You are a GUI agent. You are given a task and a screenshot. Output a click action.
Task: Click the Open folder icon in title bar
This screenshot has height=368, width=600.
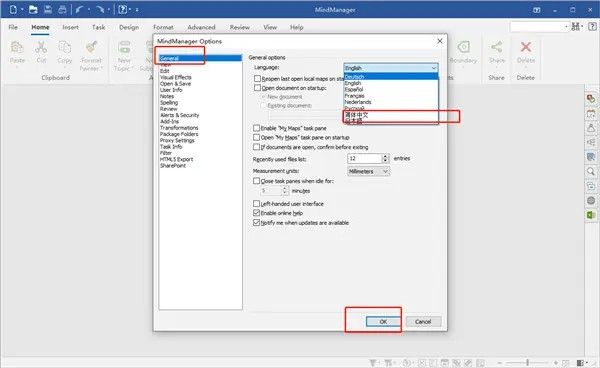pyautogui.click(x=33, y=9)
